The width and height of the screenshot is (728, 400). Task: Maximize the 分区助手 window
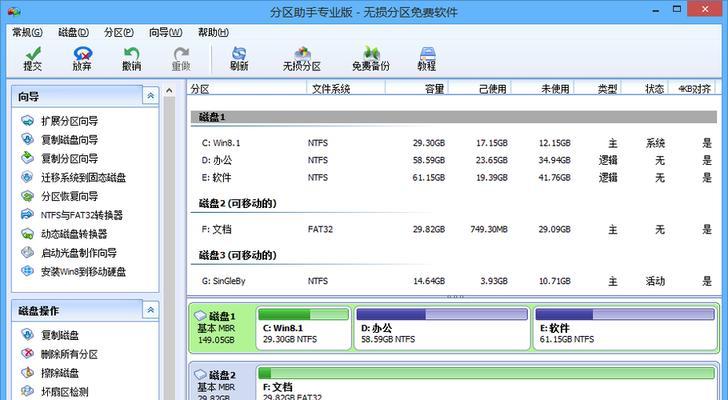(676, 9)
